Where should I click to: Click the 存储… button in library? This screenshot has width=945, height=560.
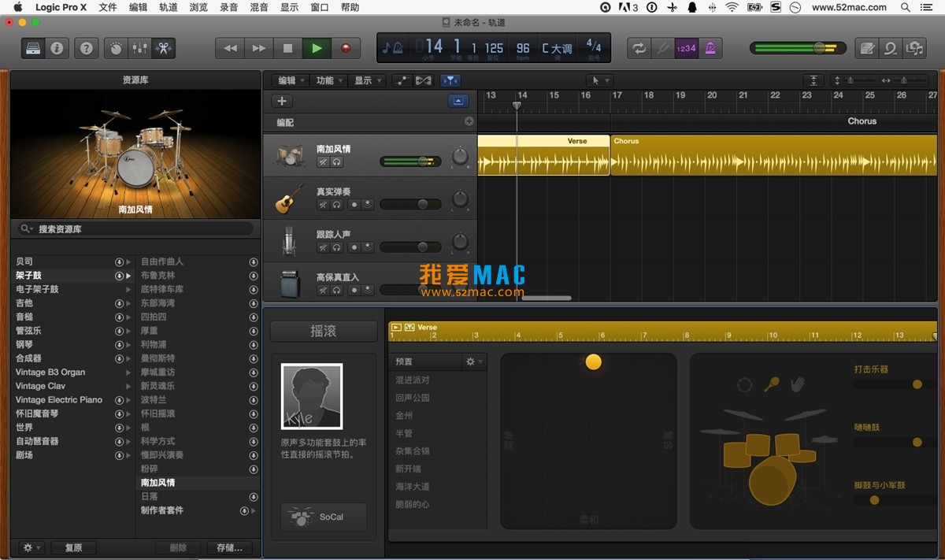point(229,547)
